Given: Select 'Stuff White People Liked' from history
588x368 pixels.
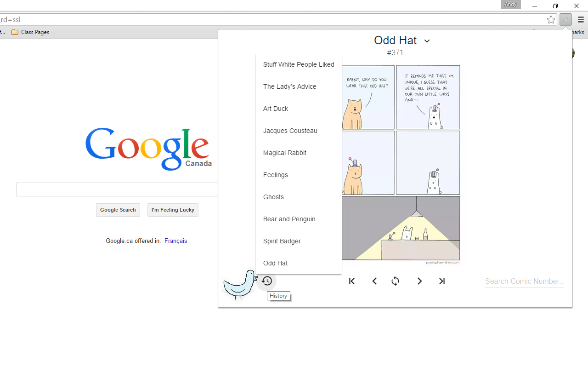Looking at the screenshot, I should coord(299,64).
